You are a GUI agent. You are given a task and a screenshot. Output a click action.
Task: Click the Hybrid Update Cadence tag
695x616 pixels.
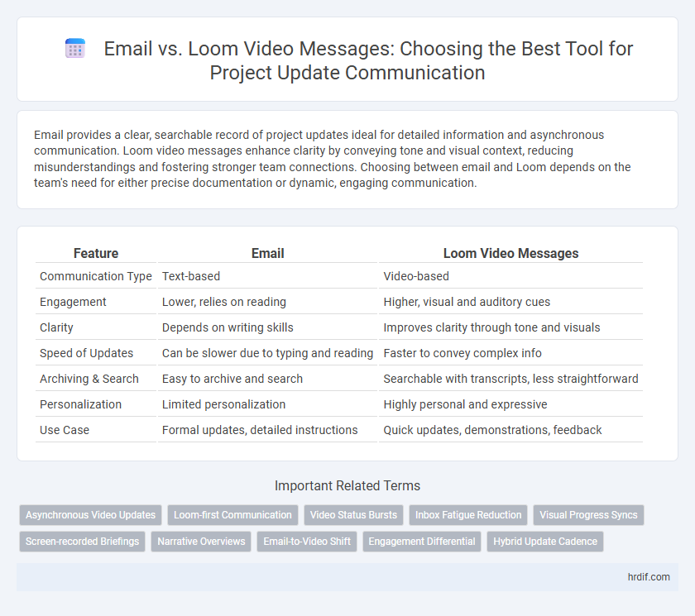pos(545,542)
